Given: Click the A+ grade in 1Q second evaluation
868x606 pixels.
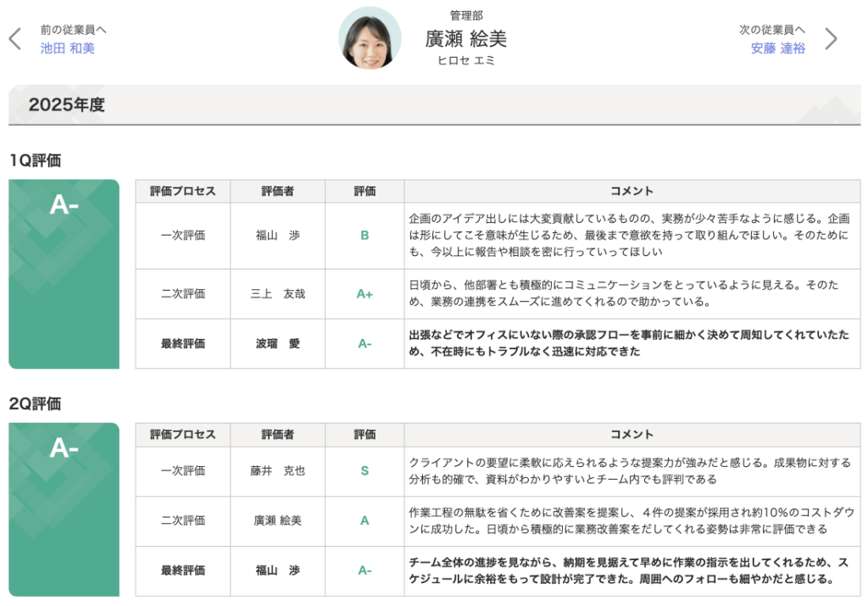Looking at the screenshot, I should click(x=364, y=294).
